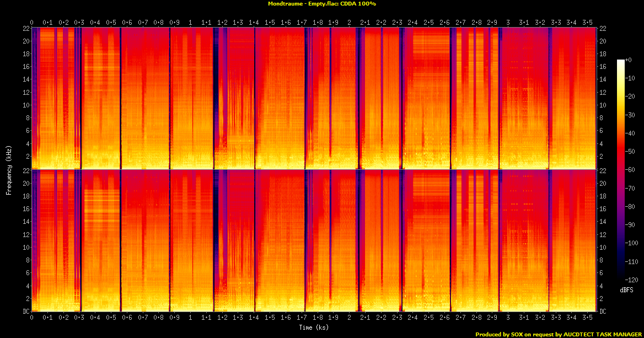Click the +0 label on the dBFS scale
This screenshot has width=644, height=338.
pos(632,61)
